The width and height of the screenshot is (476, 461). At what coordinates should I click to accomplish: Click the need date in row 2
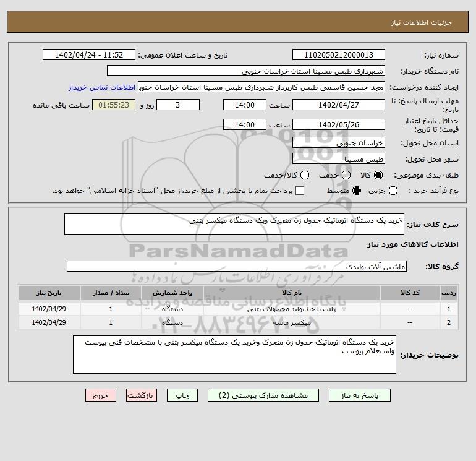coord(49,323)
